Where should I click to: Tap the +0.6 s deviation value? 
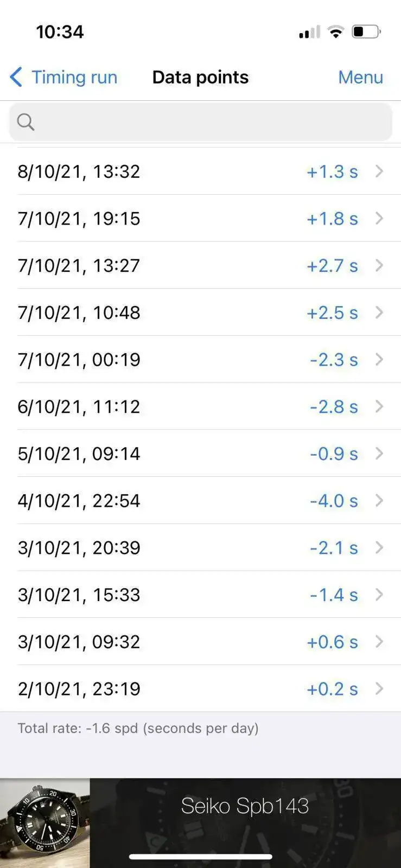pyautogui.click(x=332, y=642)
